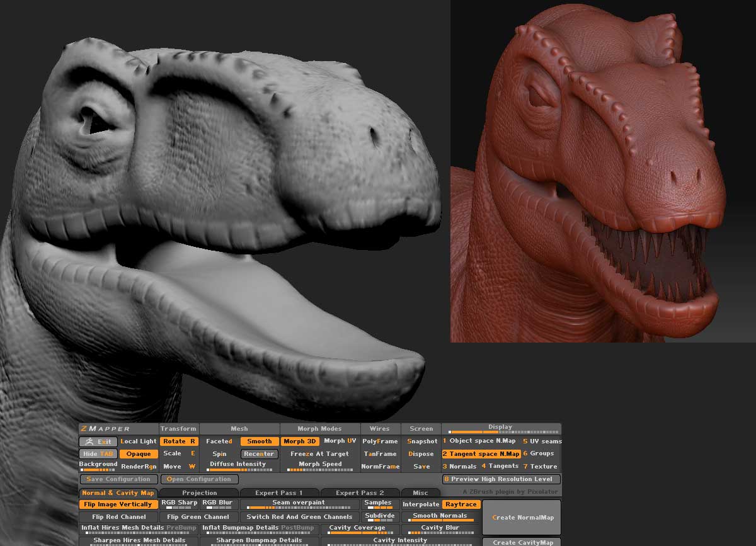
Task: Select Raytrace sampling mode
Action: click(461, 504)
